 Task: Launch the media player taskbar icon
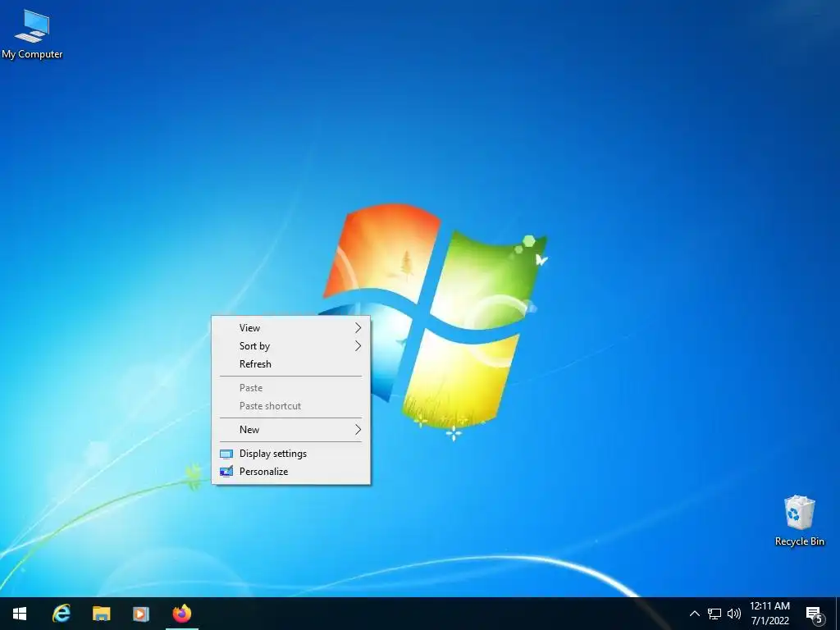(141, 614)
